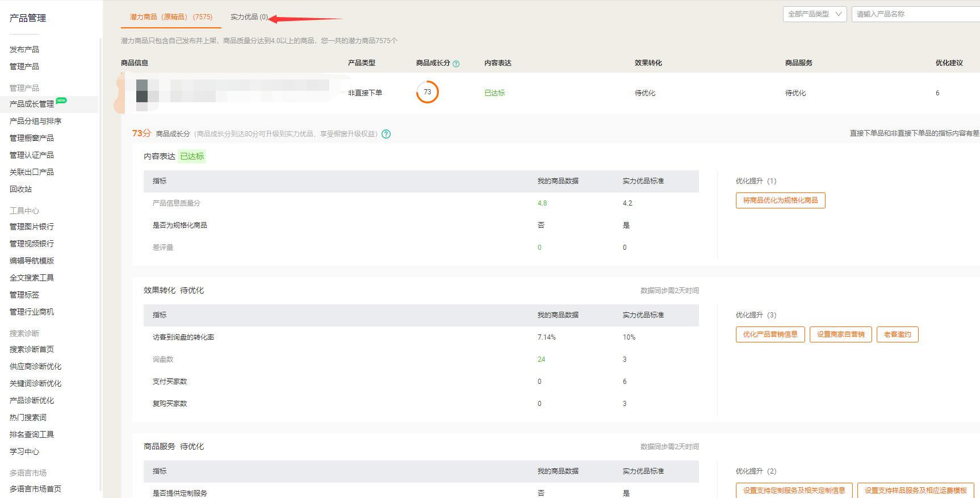This screenshot has height=498, width=980.
Task: Open 产品成长管理 in the sidebar
Action: (32, 104)
